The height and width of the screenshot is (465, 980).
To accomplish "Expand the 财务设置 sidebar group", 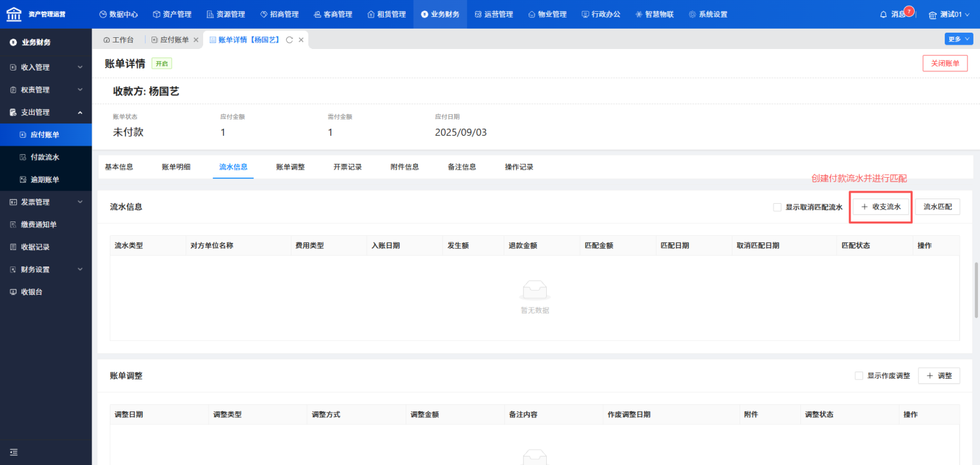I will (x=46, y=269).
